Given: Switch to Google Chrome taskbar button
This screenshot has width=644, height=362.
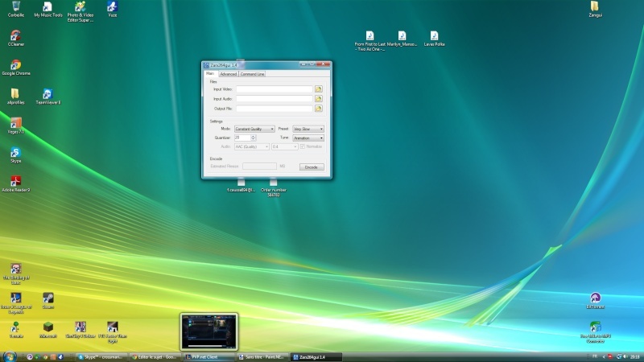Looking at the screenshot, I should [155, 357].
